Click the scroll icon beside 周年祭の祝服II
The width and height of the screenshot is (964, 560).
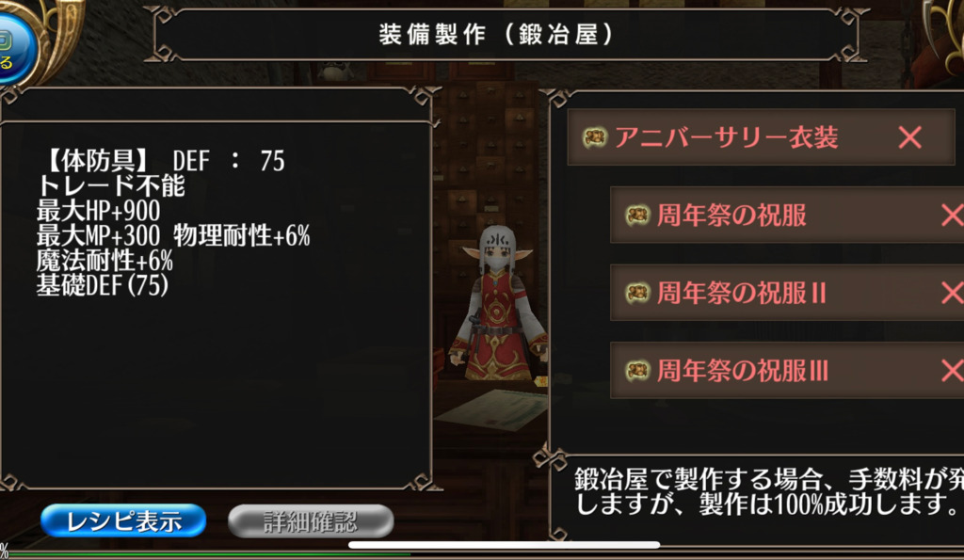click(x=637, y=293)
